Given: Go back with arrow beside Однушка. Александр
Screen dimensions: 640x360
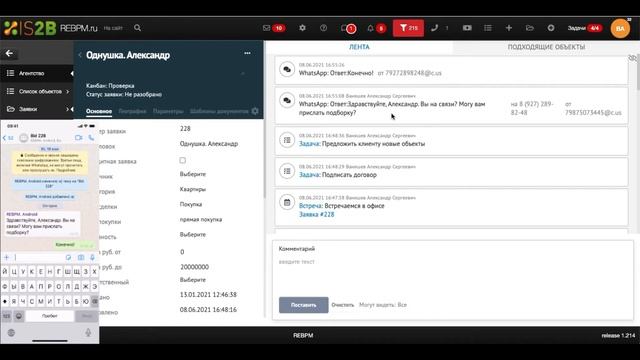Looking at the screenshot, I should (80, 55).
